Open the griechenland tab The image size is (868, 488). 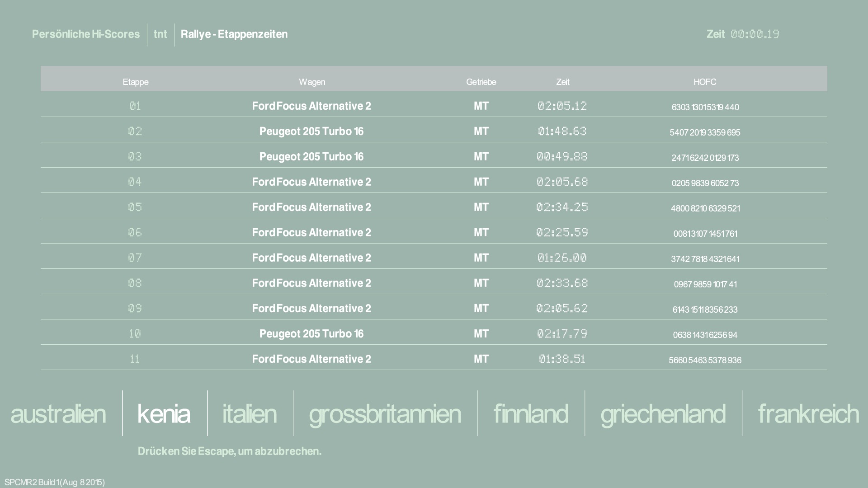[663, 414]
